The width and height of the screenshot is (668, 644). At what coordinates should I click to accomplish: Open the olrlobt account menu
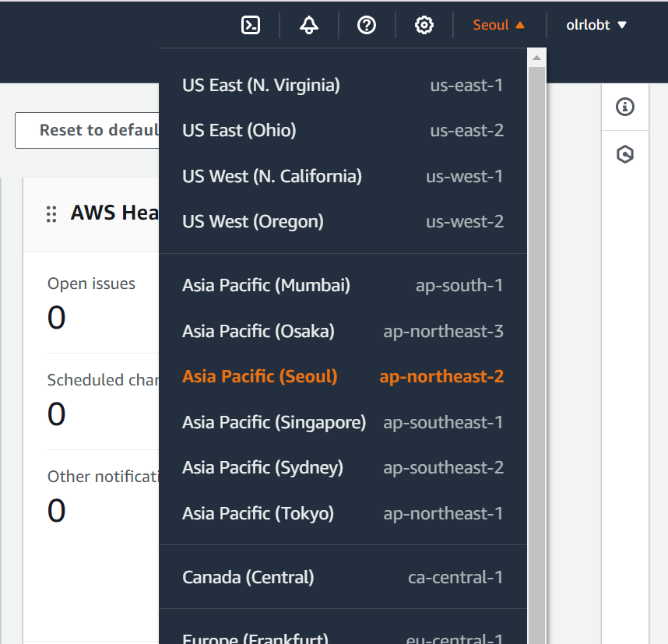click(596, 25)
